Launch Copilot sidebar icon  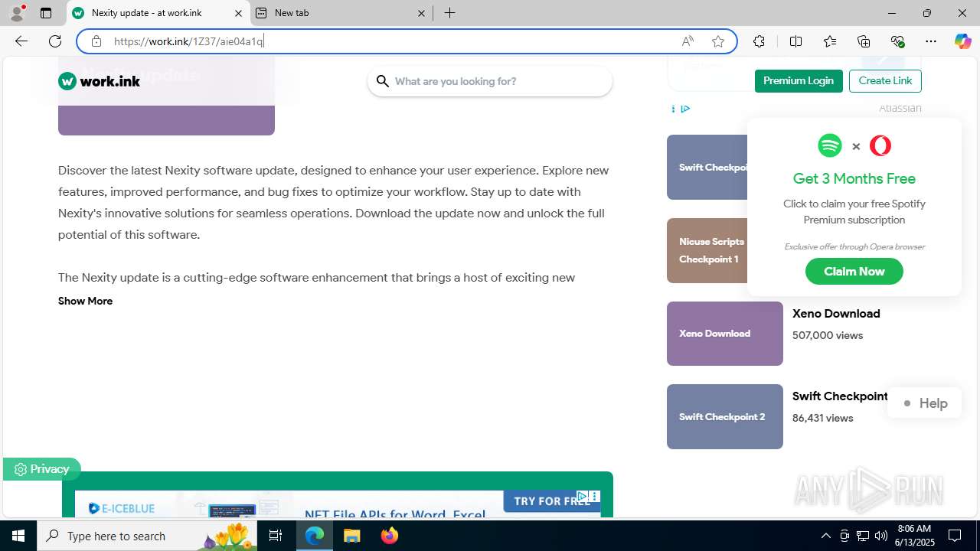click(x=962, y=41)
